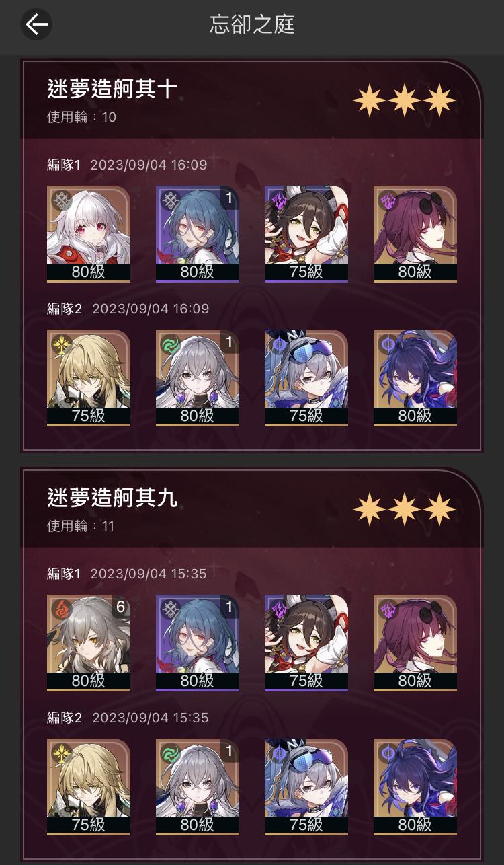Click the three stars of 迷夢造舸其九

point(405,509)
